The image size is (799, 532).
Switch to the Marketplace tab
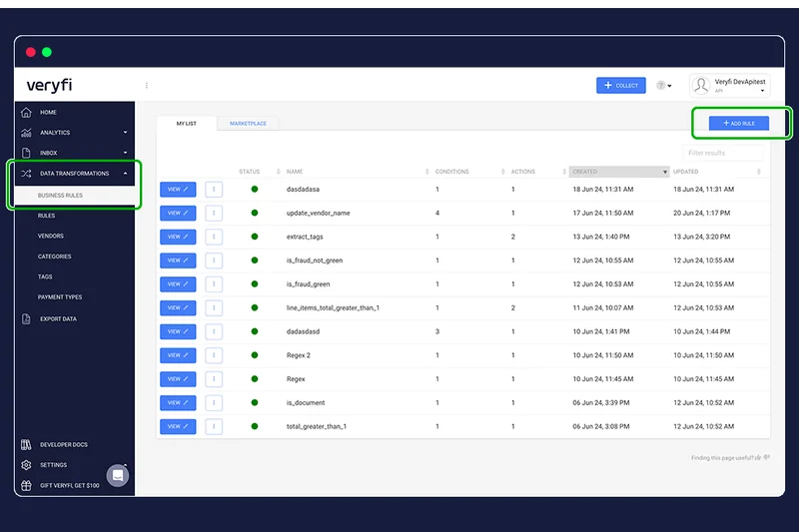248,124
